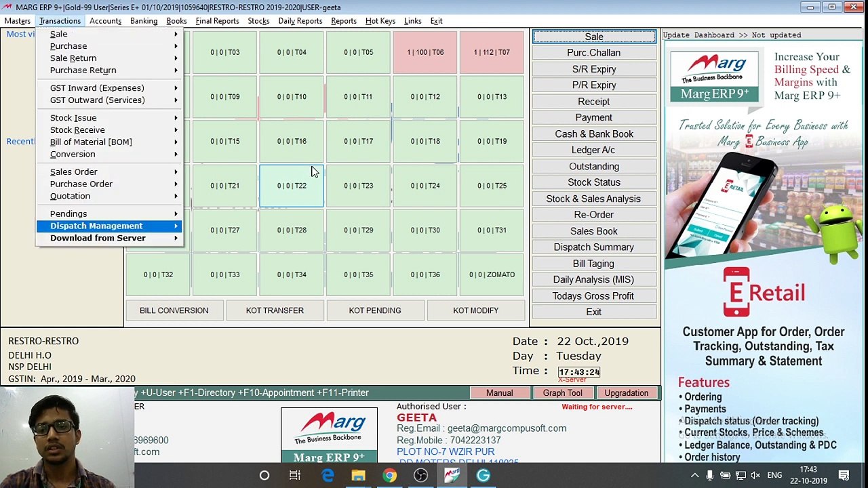Image resolution: width=868 pixels, height=488 pixels.
Task: Click the muted volume tray icon
Action: coord(755,476)
